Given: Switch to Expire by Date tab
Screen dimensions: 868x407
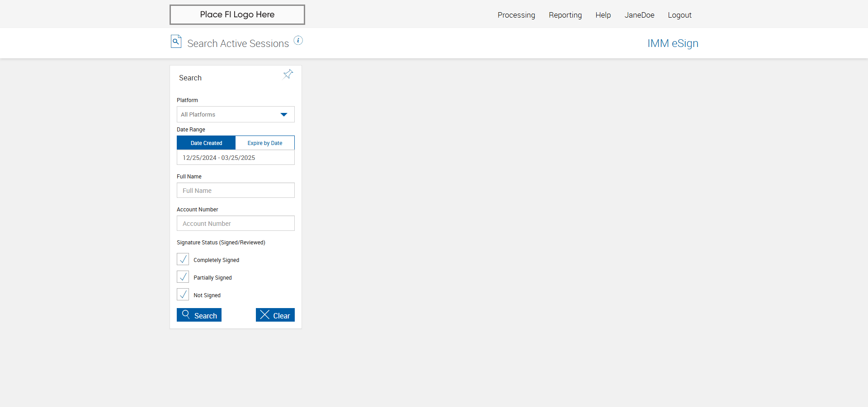Looking at the screenshot, I should coord(265,143).
